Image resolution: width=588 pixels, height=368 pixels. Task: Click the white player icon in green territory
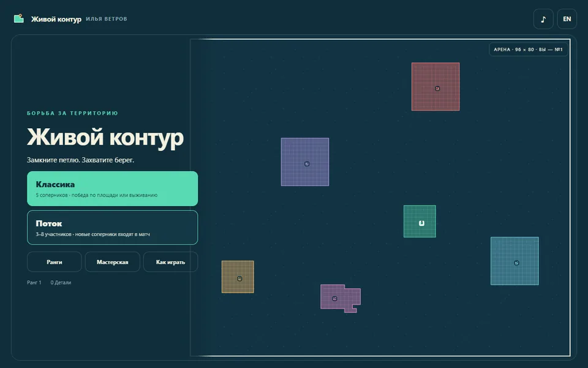pyautogui.click(x=421, y=223)
